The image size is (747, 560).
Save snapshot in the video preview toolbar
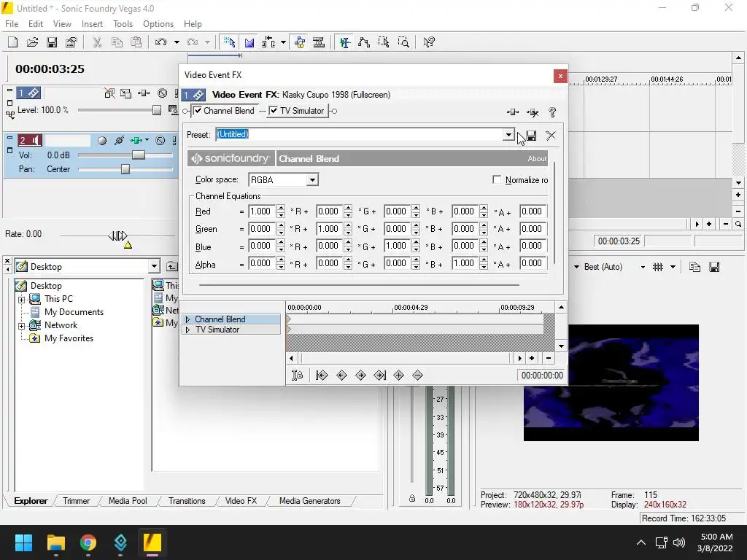click(714, 267)
